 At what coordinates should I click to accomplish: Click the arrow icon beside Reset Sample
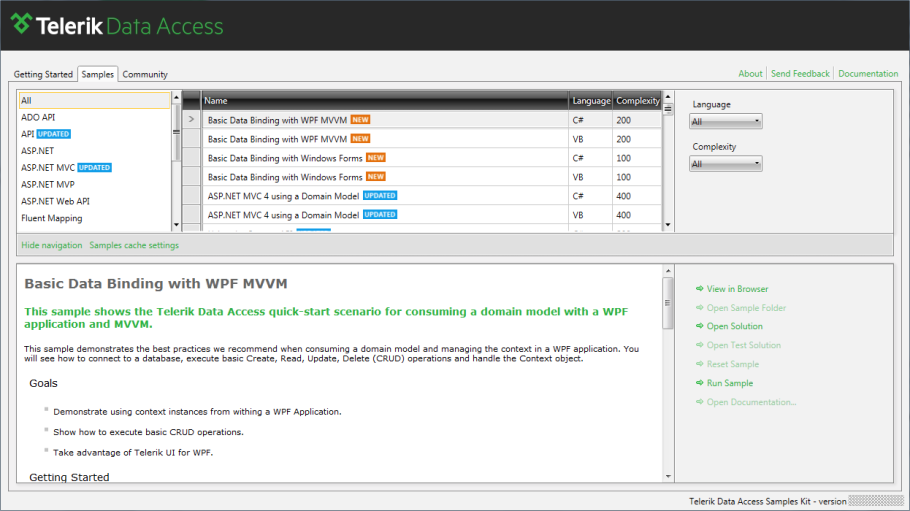[x=699, y=364]
